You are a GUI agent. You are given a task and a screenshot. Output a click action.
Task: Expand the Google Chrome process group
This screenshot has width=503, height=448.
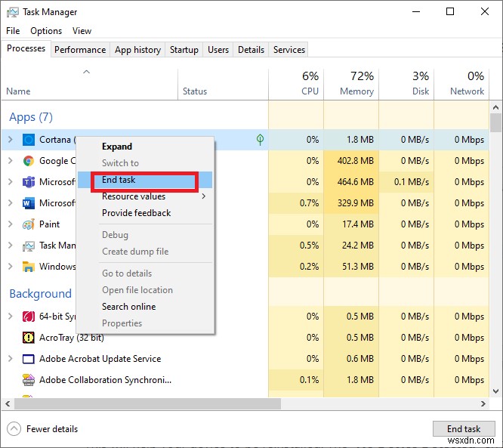pos(11,160)
